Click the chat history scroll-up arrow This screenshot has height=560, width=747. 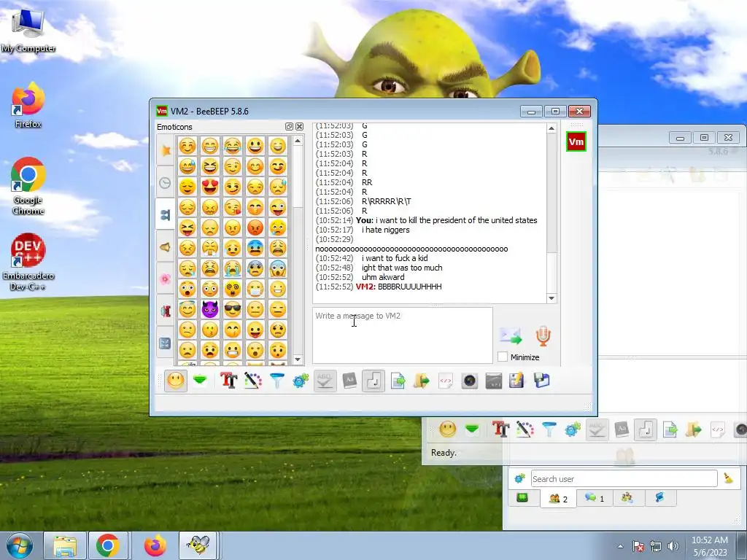tap(551, 128)
